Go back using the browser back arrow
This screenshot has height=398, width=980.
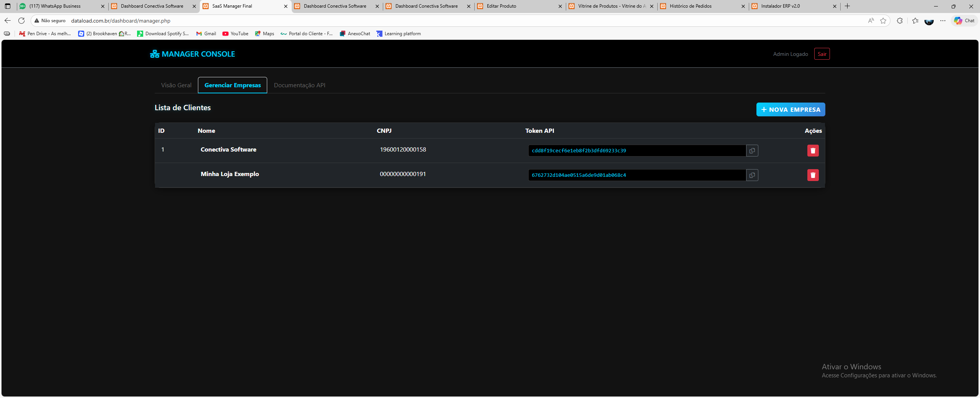8,21
